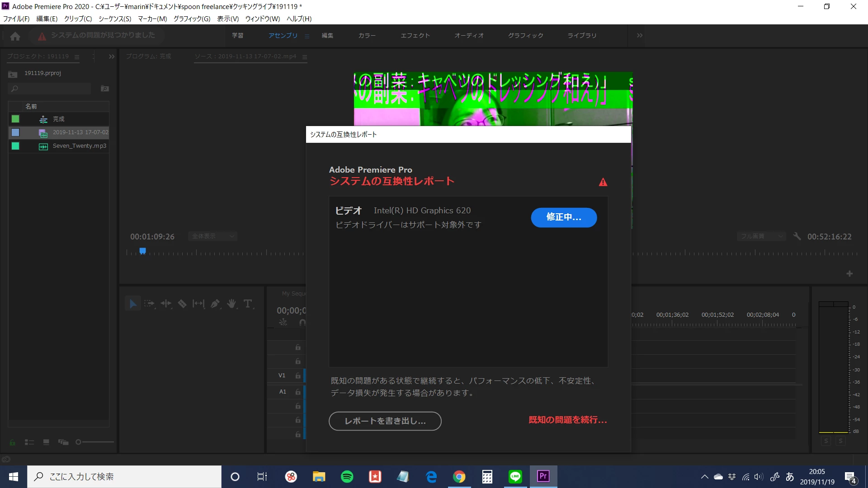The image size is (868, 488).
Task: Open the Source monitor panel menu
Action: [305, 57]
